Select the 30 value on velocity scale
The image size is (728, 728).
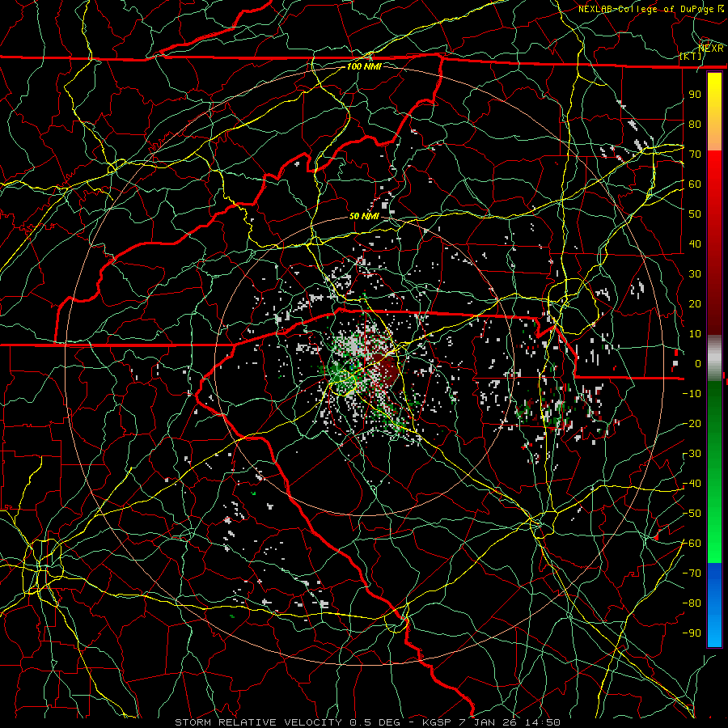(695, 274)
